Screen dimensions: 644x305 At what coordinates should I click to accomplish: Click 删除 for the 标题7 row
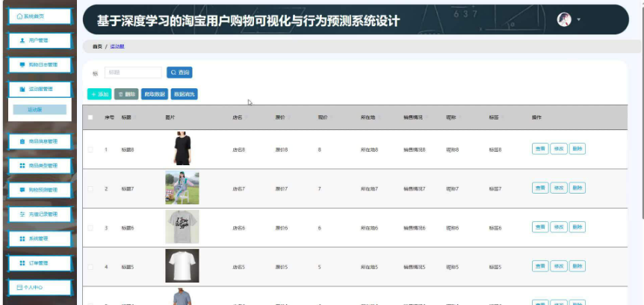pyautogui.click(x=577, y=188)
